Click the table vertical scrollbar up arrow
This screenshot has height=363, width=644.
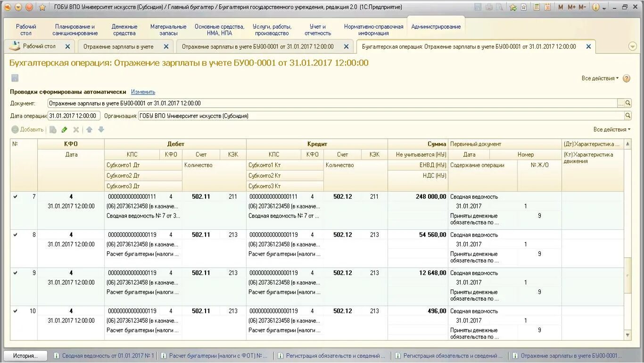(x=627, y=144)
